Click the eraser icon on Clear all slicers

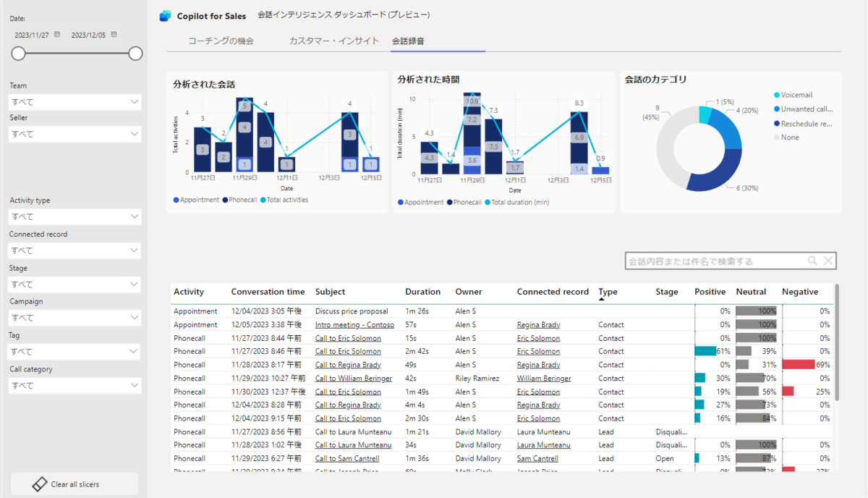(40, 484)
